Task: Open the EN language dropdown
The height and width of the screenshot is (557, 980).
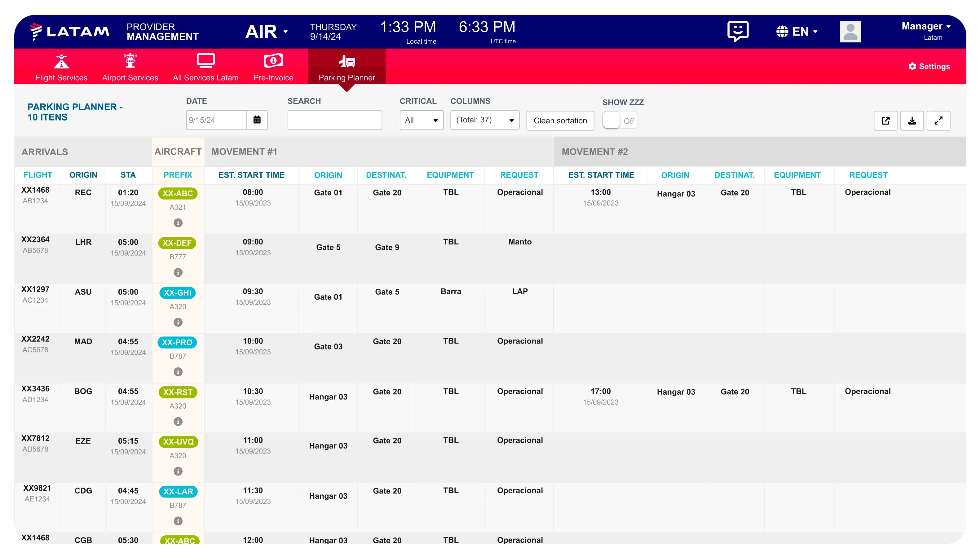Action: click(x=805, y=31)
